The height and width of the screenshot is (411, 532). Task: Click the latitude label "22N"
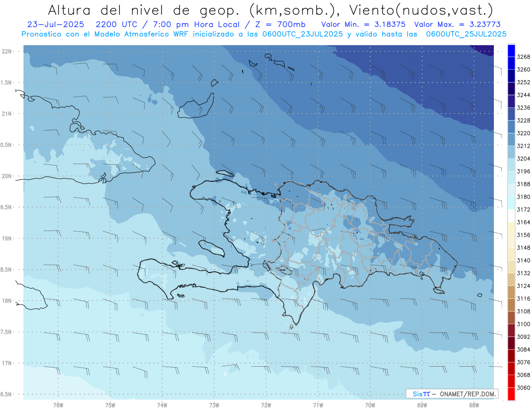pyautogui.click(x=6, y=51)
